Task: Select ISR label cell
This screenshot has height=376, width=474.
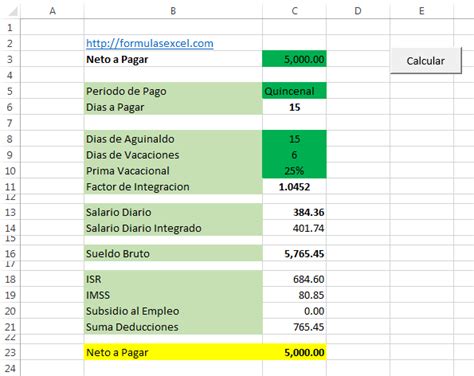Action: click(173, 279)
